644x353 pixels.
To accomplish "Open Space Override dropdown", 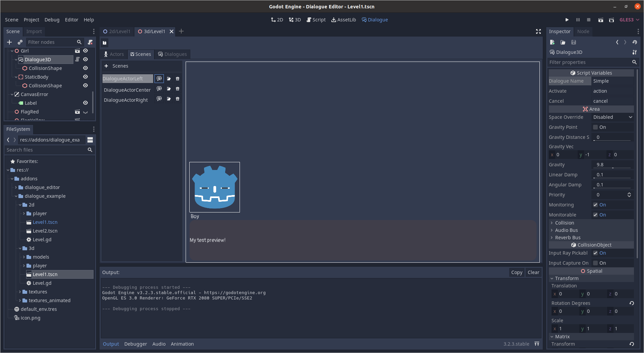I will click(x=613, y=117).
